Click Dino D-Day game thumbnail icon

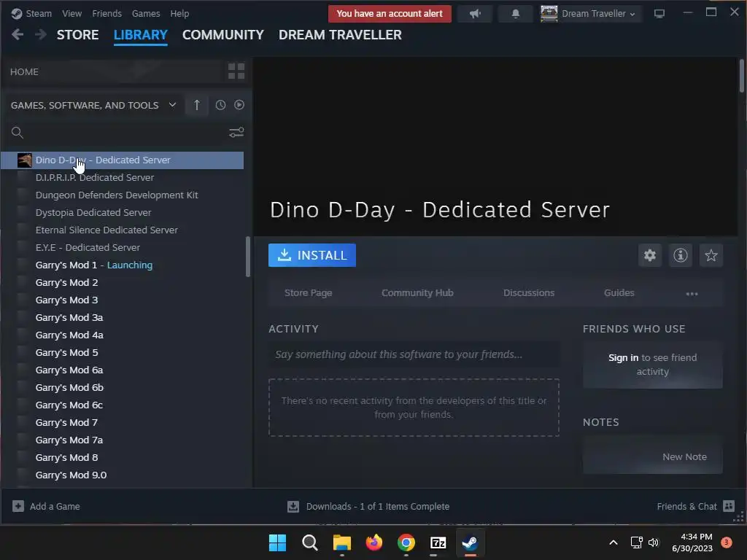24,160
